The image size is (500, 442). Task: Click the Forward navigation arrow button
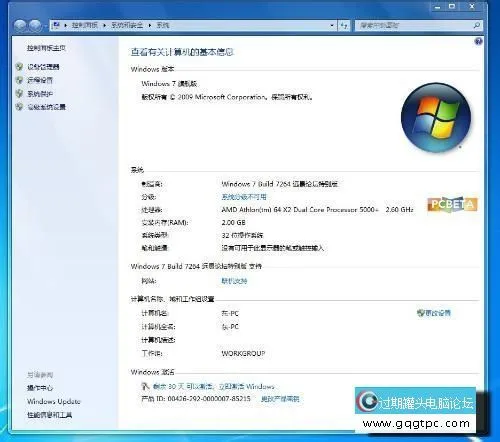pyautogui.click(x=34, y=25)
